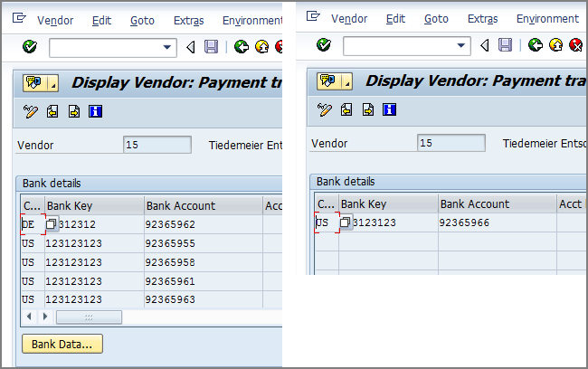
Task: Expand services button arrow in right window
Action: [x=347, y=81]
